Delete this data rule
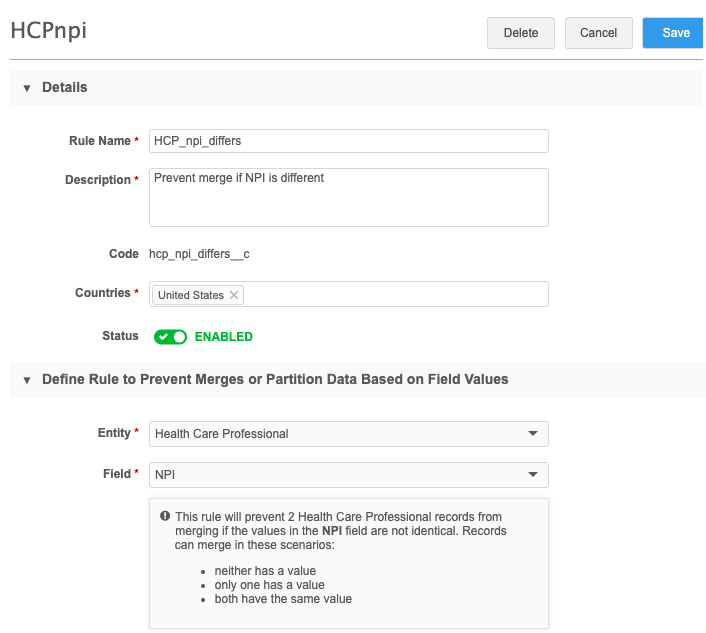 tap(520, 33)
